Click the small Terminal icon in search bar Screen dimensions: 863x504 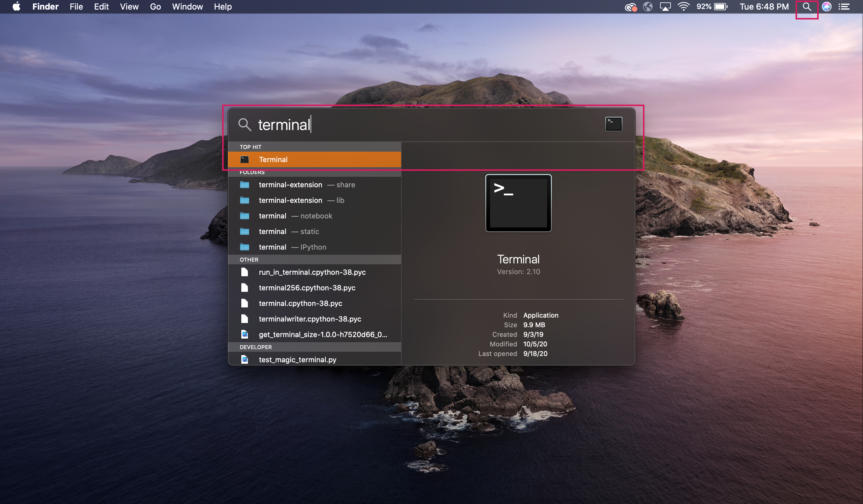click(x=614, y=124)
